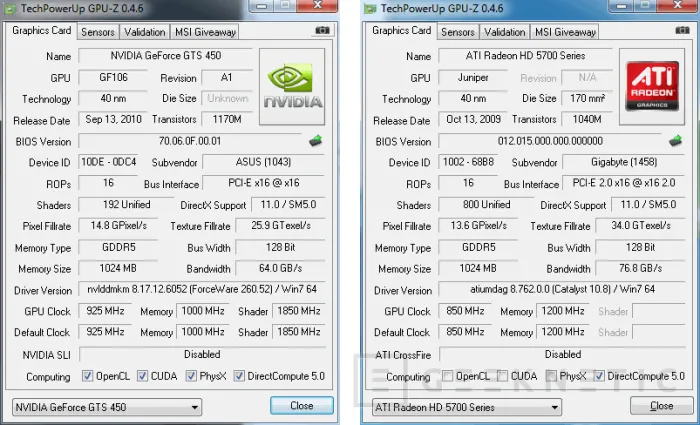
Task: Toggle OpenCL checkbox in Radeon window
Action: [x=447, y=376]
